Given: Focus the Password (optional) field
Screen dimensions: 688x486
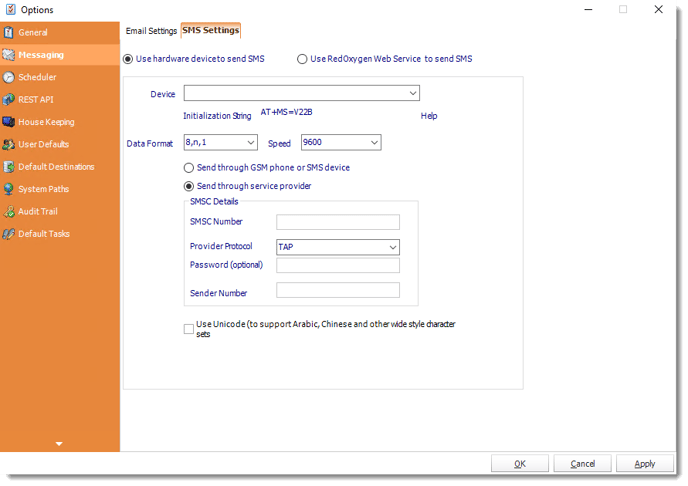Looking at the screenshot, I should point(338,265).
